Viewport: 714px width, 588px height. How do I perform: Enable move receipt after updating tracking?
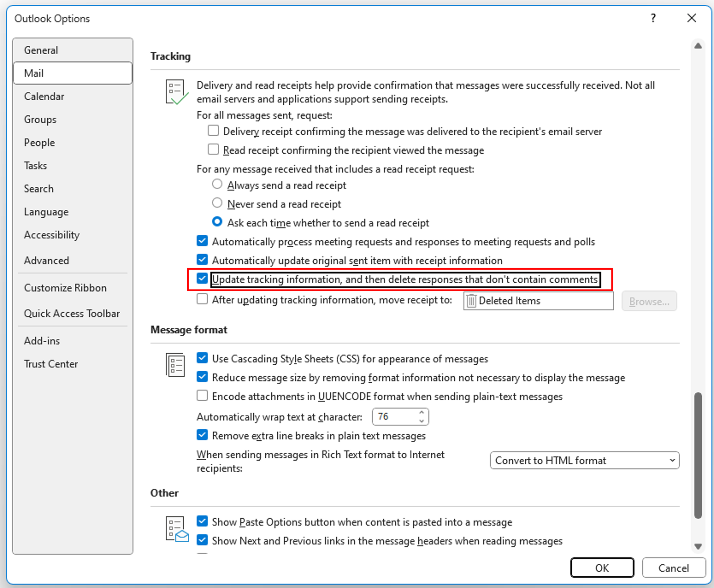coord(202,299)
